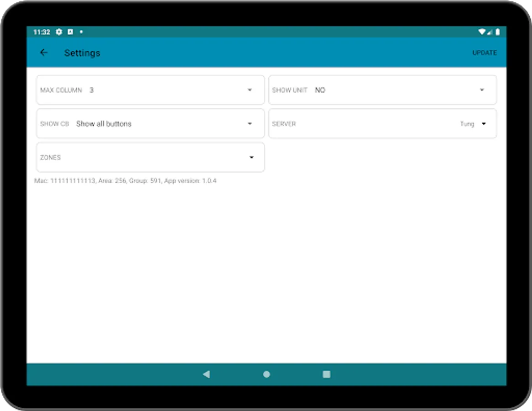Open recent apps with the square button
This screenshot has height=411, width=532.
(x=326, y=374)
